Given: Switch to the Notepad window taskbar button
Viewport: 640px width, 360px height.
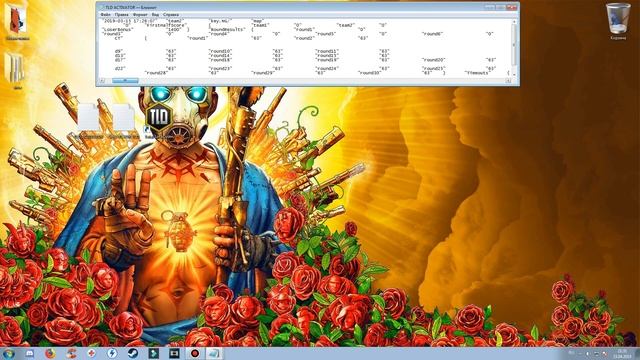Looking at the screenshot, I should coord(215,353).
